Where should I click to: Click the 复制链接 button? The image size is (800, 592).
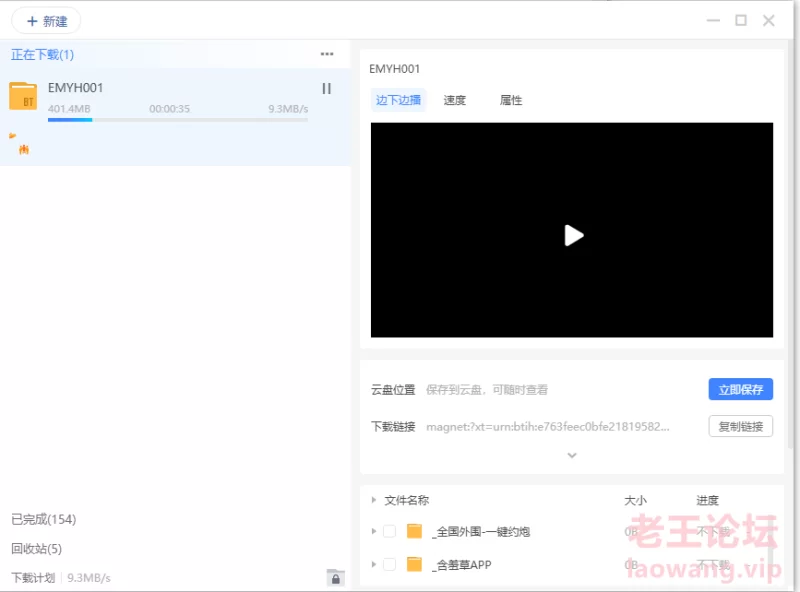pyautogui.click(x=741, y=426)
